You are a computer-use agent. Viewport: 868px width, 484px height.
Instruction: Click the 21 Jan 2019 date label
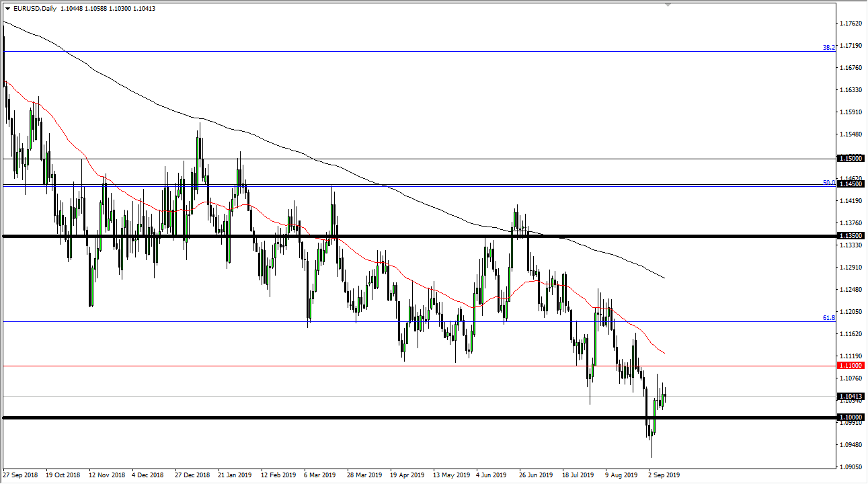(235, 475)
